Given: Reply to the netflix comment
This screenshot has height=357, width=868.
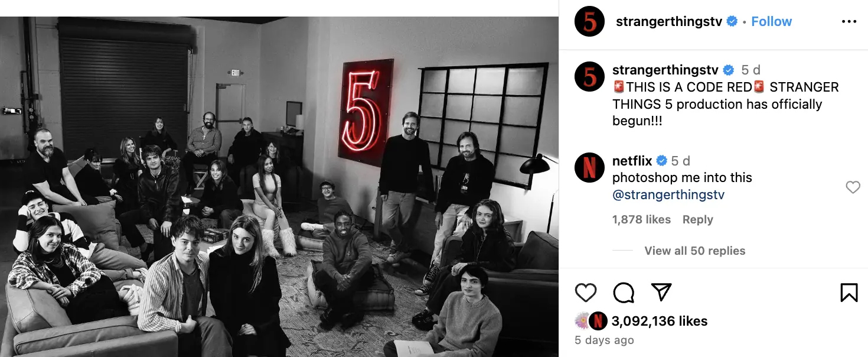Looking at the screenshot, I should [698, 219].
